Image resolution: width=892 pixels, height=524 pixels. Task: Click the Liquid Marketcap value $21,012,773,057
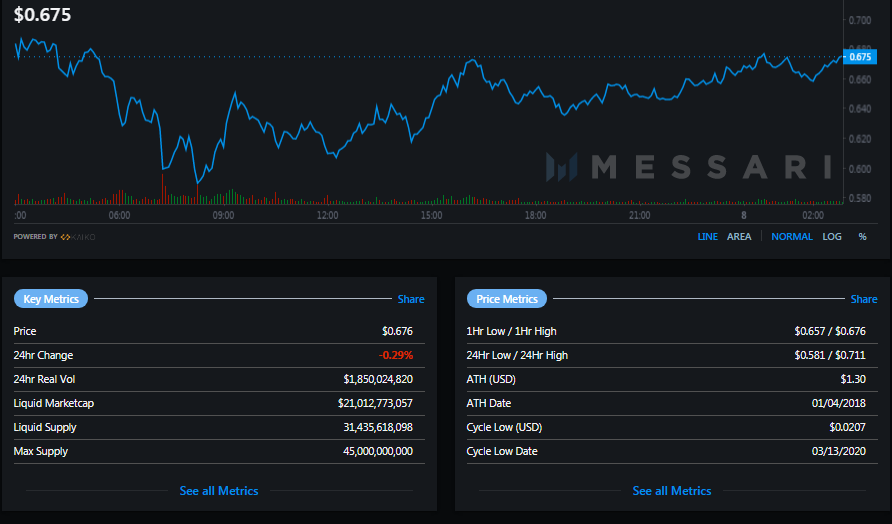(x=375, y=403)
